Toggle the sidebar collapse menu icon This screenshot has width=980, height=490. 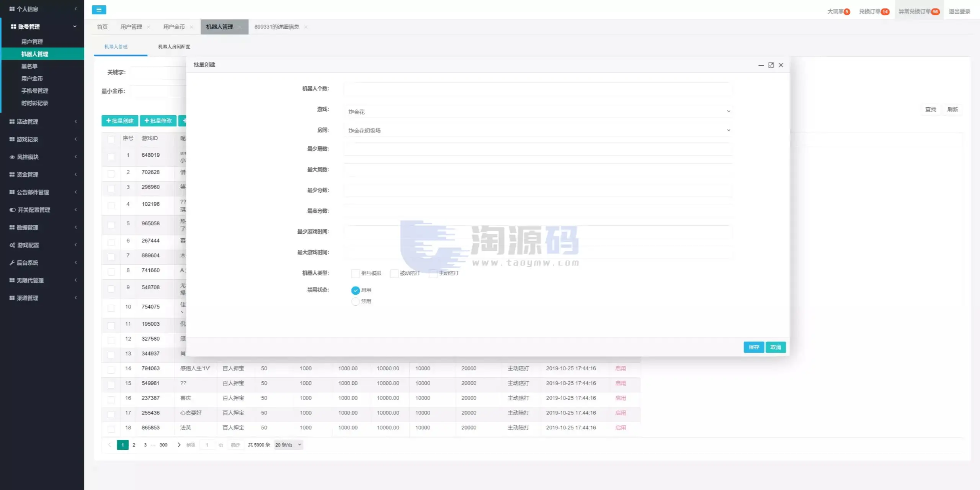point(99,10)
